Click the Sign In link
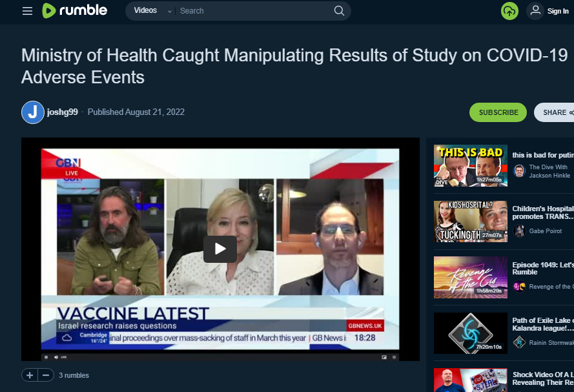 click(x=558, y=12)
